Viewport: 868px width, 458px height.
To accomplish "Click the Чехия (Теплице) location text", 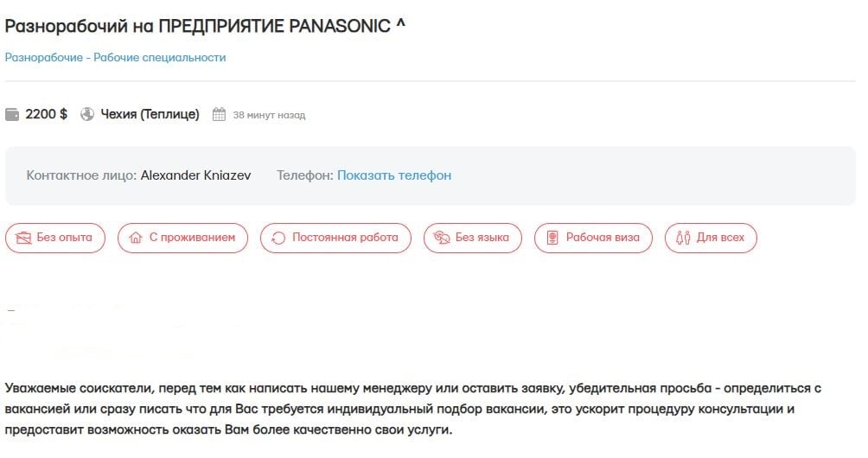I will (x=150, y=114).
